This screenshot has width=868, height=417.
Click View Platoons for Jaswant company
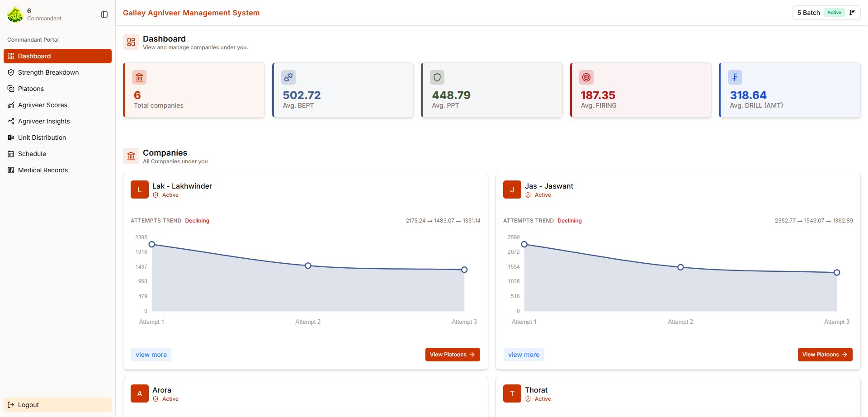point(825,355)
